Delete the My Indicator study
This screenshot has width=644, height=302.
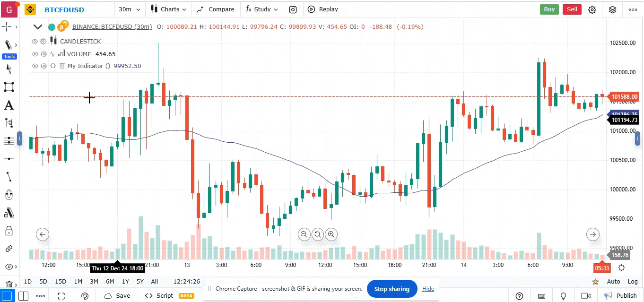point(62,66)
